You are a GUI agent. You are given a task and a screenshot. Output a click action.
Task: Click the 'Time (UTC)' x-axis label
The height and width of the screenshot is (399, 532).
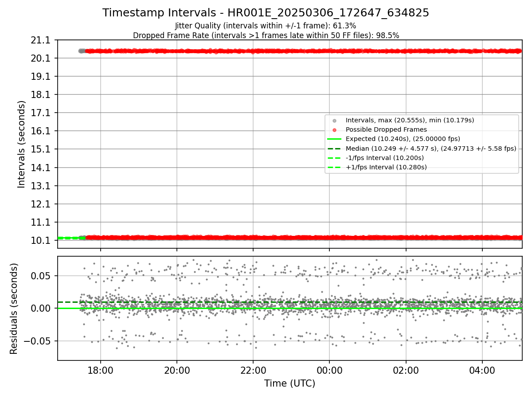pos(289,383)
